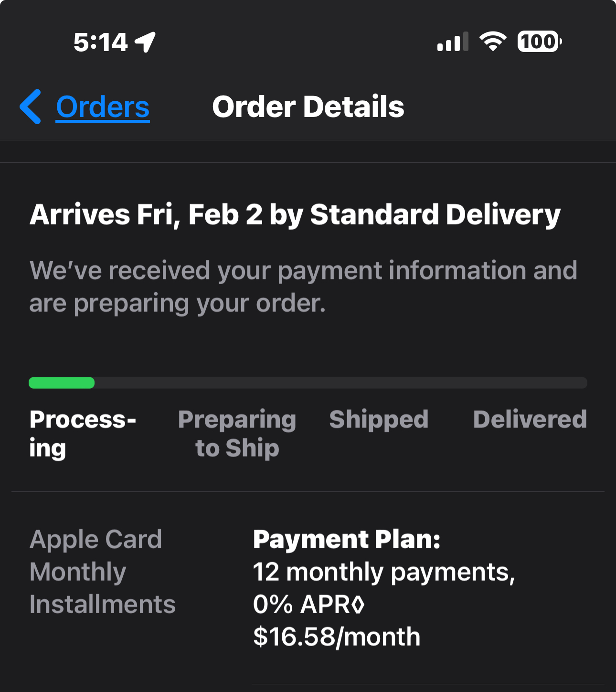616x692 pixels.
Task: Select the Preparing to Ship stage label
Action: (x=237, y=432)
